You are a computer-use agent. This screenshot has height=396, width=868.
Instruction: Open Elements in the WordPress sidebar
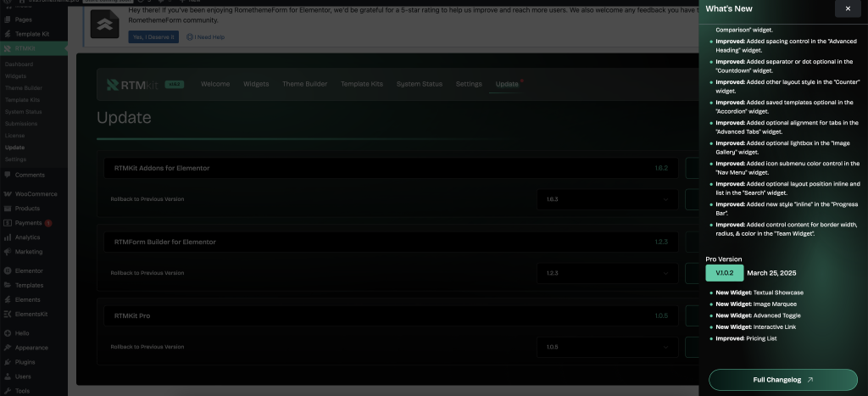(28, 299)
